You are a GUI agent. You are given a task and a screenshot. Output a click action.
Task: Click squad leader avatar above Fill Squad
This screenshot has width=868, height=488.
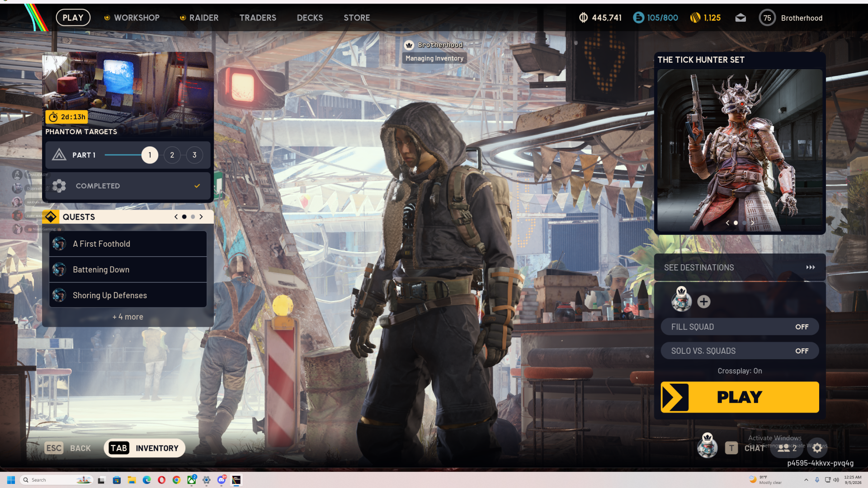pos(681,299)
